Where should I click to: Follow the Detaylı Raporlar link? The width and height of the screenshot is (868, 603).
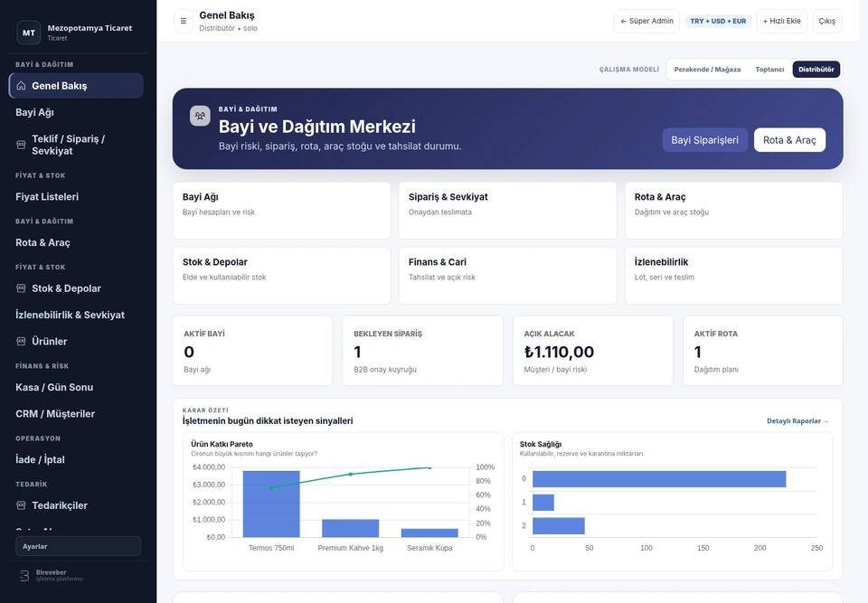(x=797, y=420)
